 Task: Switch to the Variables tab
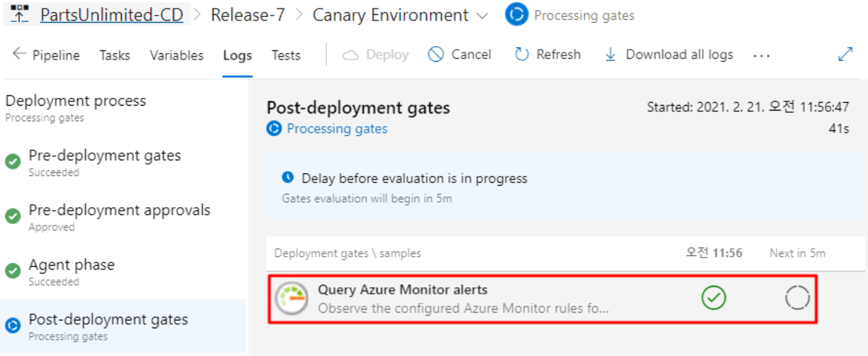click(x=177, y=55)
